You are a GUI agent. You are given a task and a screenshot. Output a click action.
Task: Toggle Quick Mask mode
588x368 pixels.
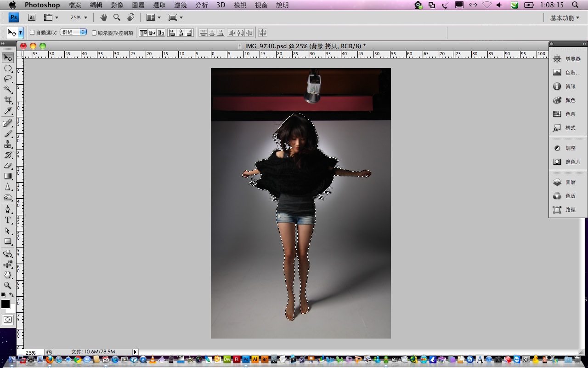point(8,320)
